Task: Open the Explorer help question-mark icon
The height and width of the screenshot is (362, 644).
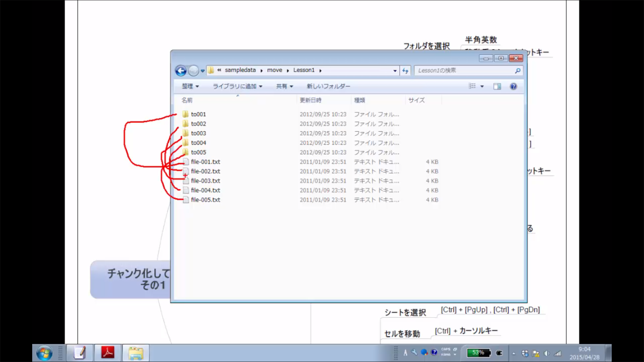Action: pos(513,86)
